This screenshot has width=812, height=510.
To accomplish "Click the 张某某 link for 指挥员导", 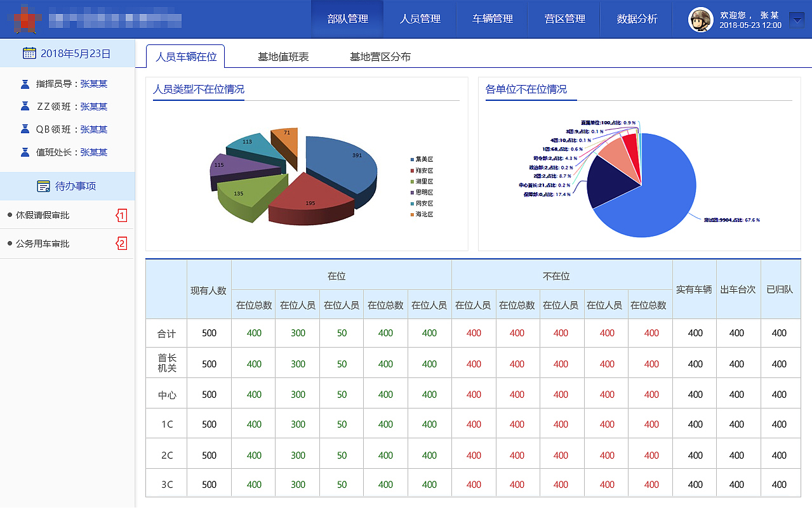I will coord(94,83).
